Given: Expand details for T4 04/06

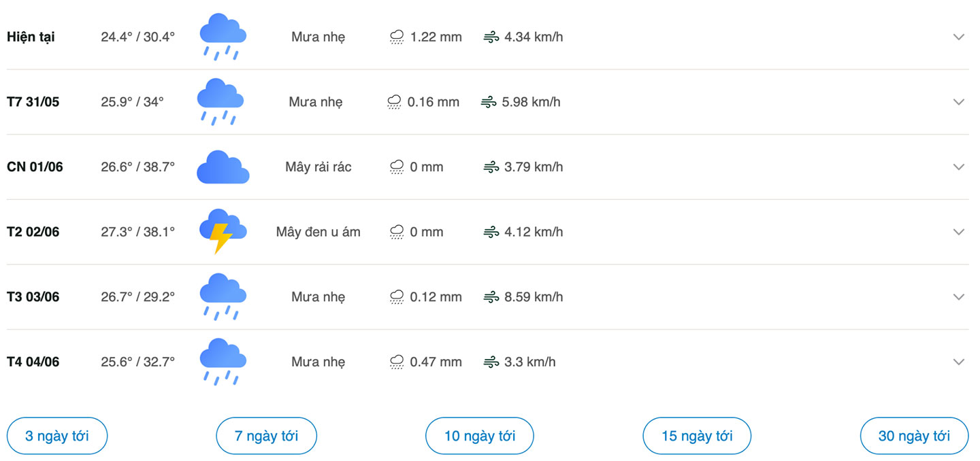Looking at the screenshot, I should (x=959, y=362).
